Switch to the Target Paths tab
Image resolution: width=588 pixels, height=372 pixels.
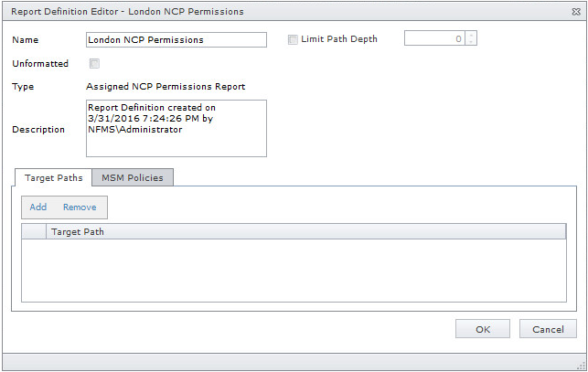point(54,177)
